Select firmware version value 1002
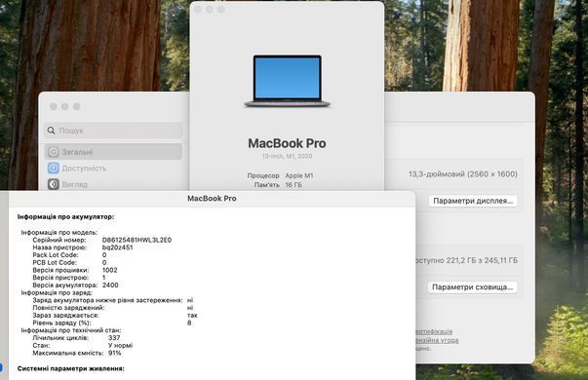This screenshot has width=588, height=380. [110, 270]
